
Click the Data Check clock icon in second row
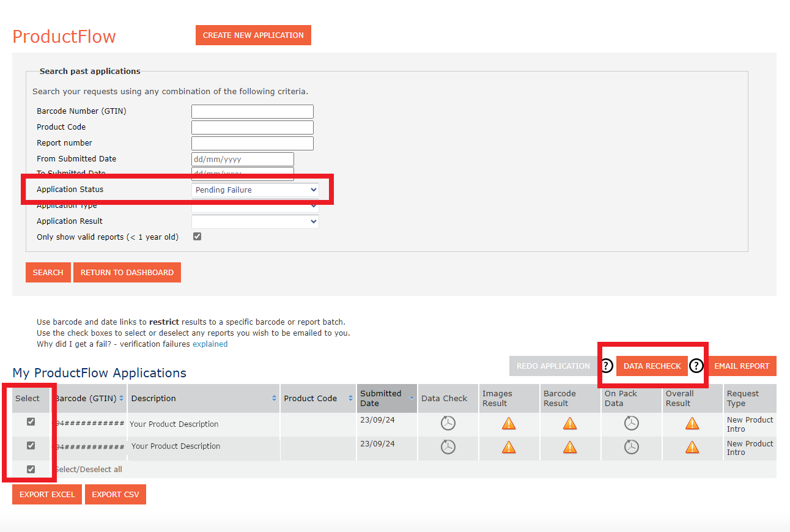click(x=448, y=447)
